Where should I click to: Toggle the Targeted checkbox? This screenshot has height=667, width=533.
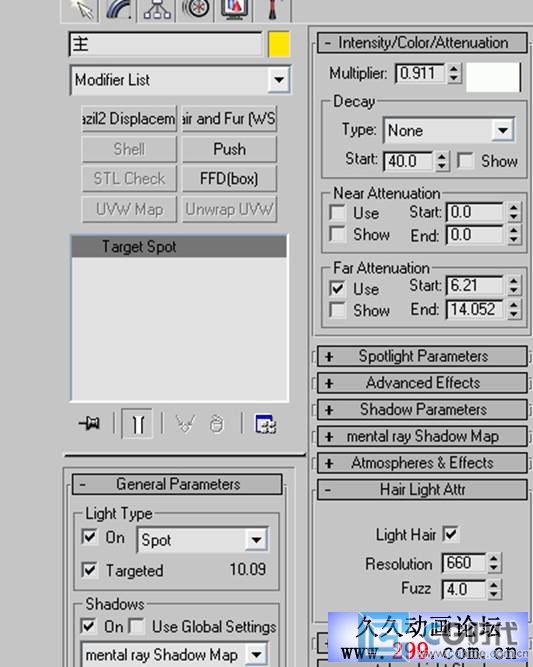click(89, 570)
